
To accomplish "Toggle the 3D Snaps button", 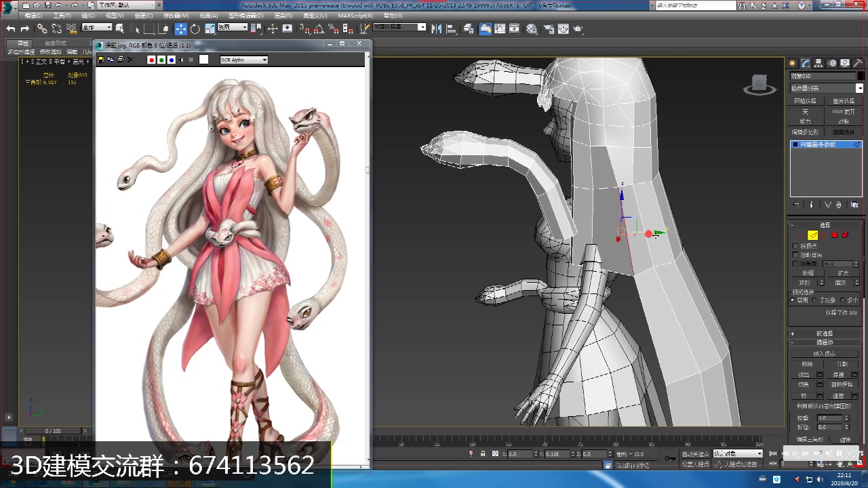I will [x=304, y=28].
